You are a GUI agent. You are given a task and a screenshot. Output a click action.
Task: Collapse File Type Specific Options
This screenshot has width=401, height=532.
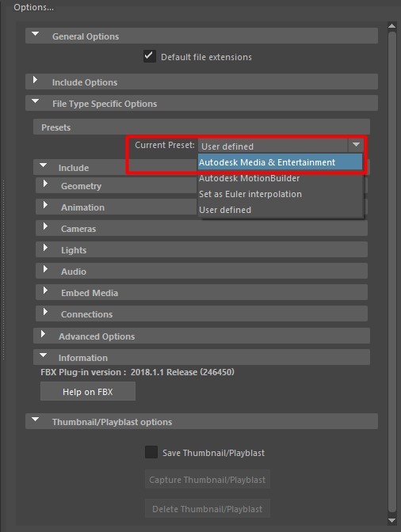point(35,101)
